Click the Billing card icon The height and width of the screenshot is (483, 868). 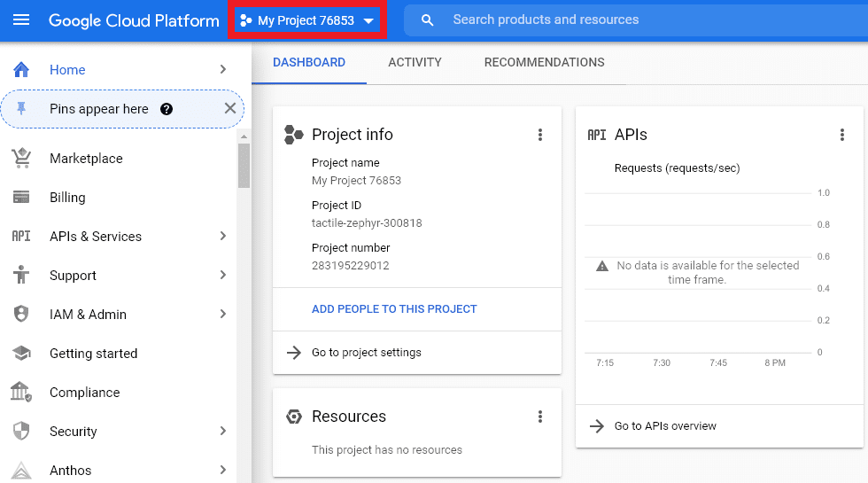tap(21, 197)
